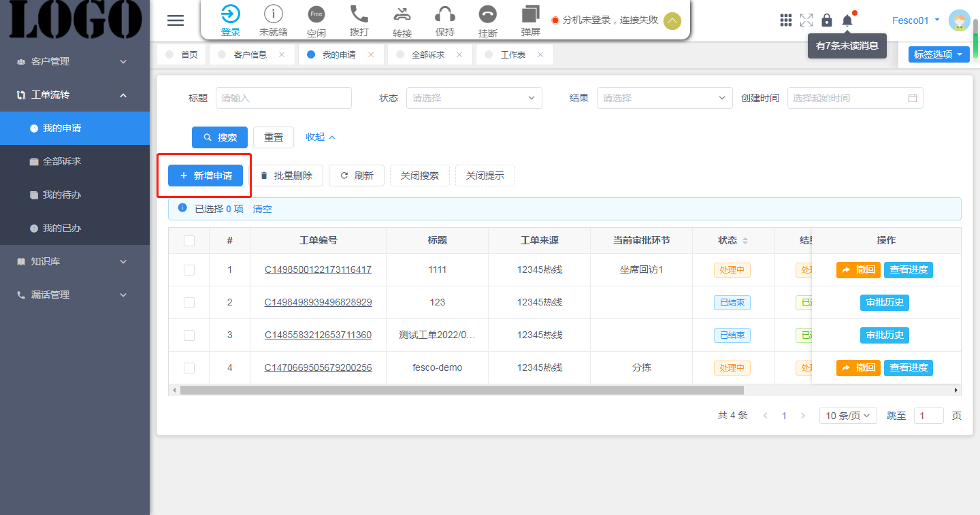Expand the 客户管理 sidebar menu

(x=75, y=61)
